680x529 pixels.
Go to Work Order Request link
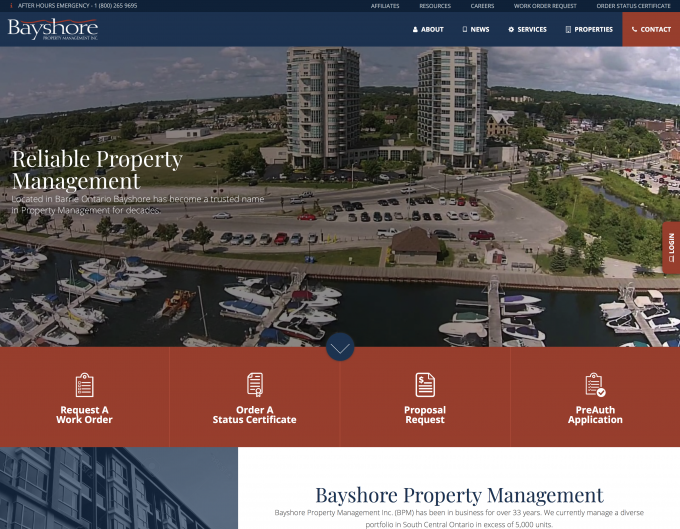coord(545,6)
